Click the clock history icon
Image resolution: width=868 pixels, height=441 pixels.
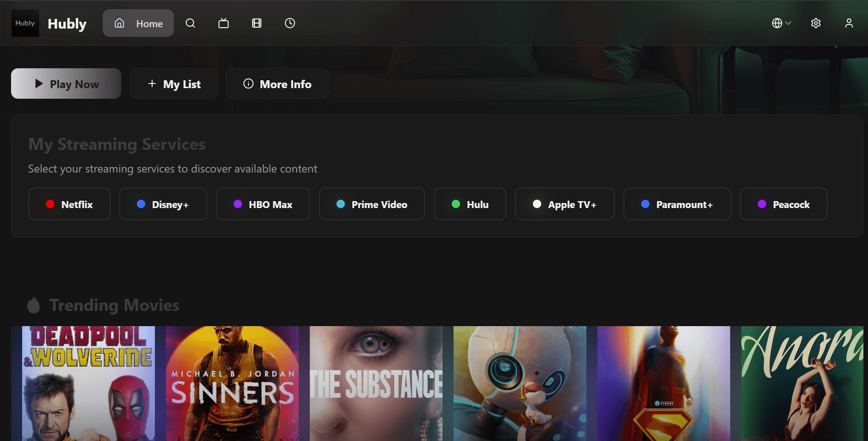coord(290,23)
